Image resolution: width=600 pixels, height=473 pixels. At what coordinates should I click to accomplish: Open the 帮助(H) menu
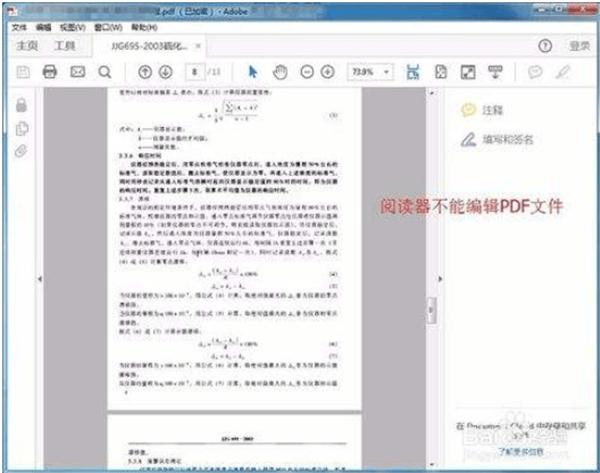[144, 27]
